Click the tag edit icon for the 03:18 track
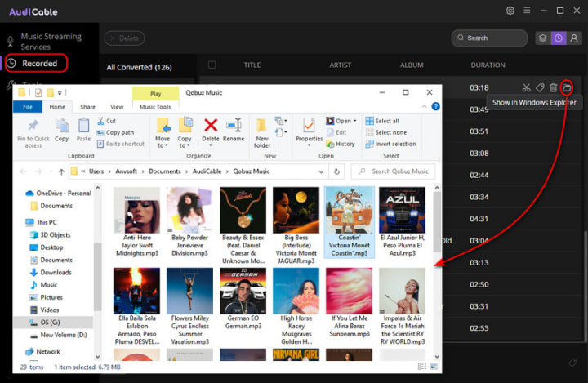Screen dimensions: 588x383 (x=540, y=87)
